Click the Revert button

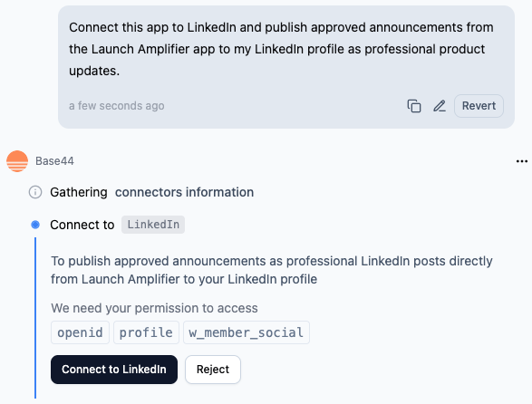[479, 106]
